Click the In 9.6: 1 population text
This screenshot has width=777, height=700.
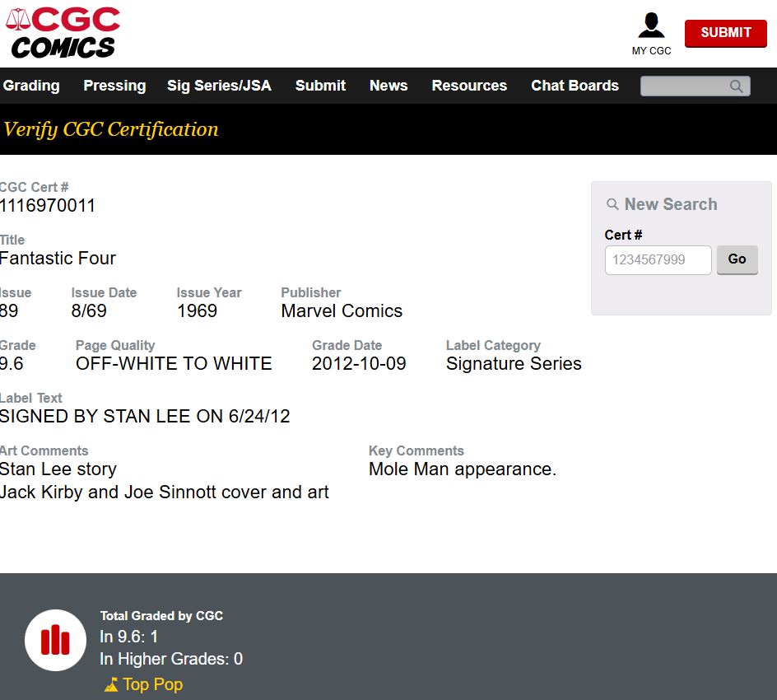pyautogui.click(x=129, y=637)
